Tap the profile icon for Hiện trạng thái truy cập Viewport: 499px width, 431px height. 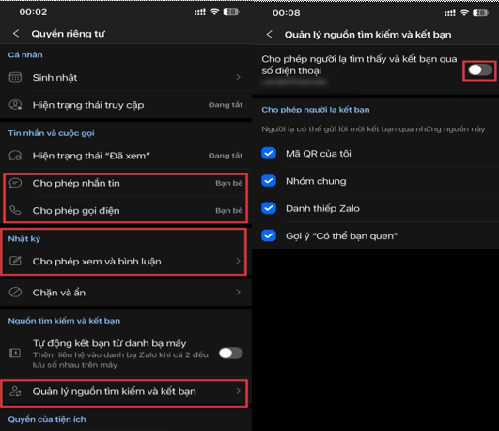(x=15, y=105)
